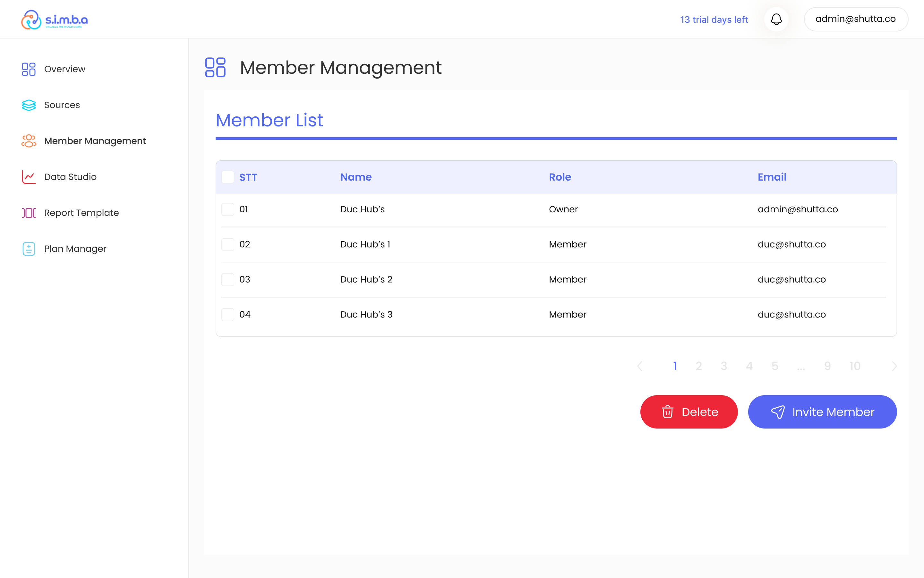Sort by the STT column header
This screenshot has width=924, height=578.
(x=248, y=177)
